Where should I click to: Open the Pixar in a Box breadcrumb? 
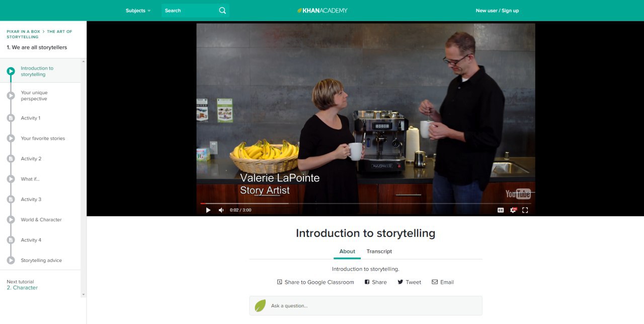click(23, 32)
